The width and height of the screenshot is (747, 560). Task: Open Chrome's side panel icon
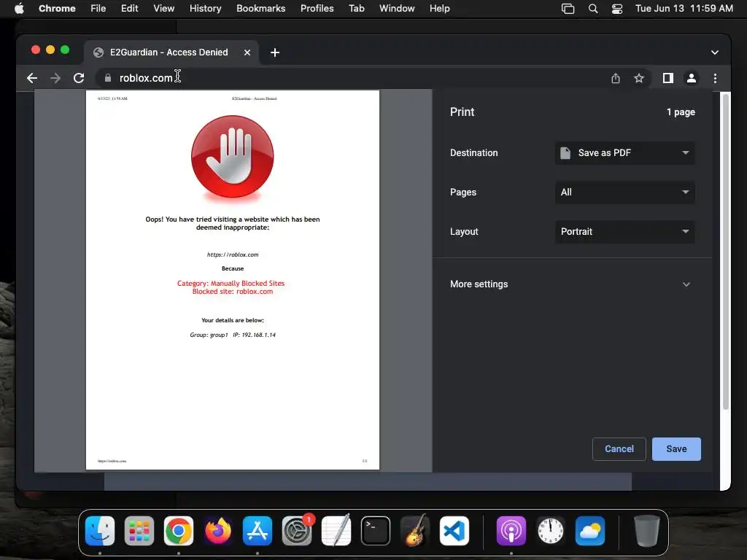pos(668,78)
